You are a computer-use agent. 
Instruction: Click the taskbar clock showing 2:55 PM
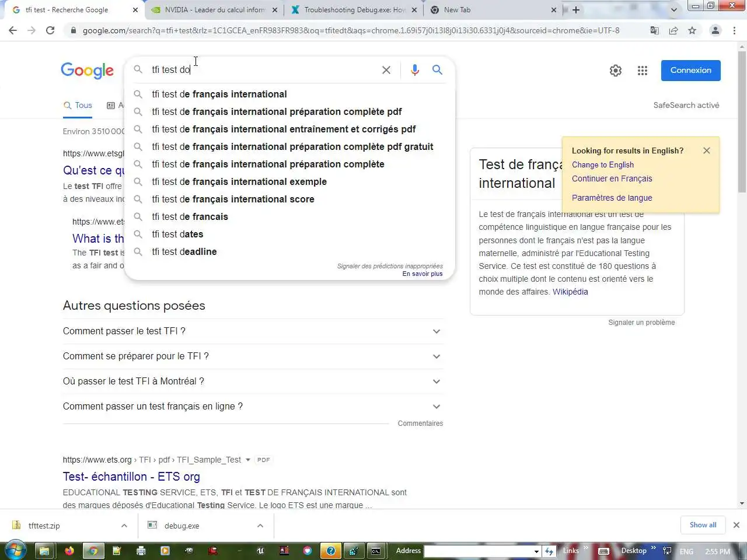click(x=717, y=551)
